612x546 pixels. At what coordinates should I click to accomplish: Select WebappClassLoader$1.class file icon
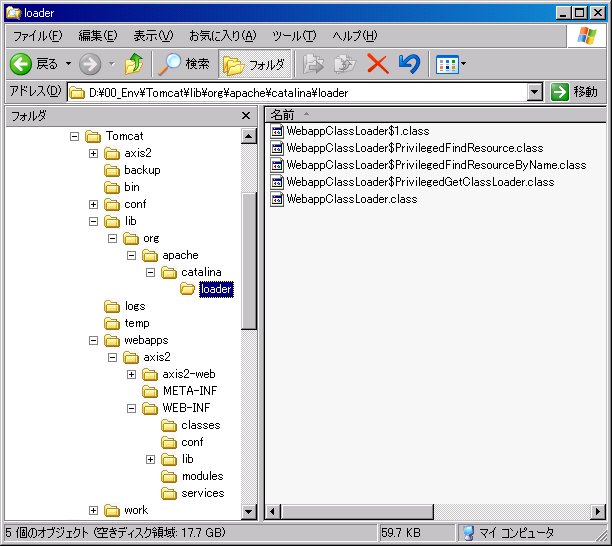[277, 131]
